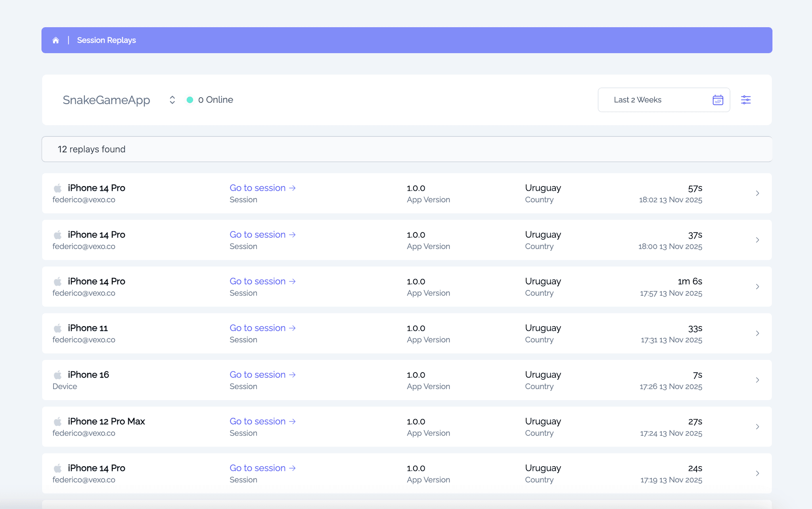Viewport: 812px width, 509px height.
Task: Open the 1m 6s replay row chevron
Action: coord(757,286)
